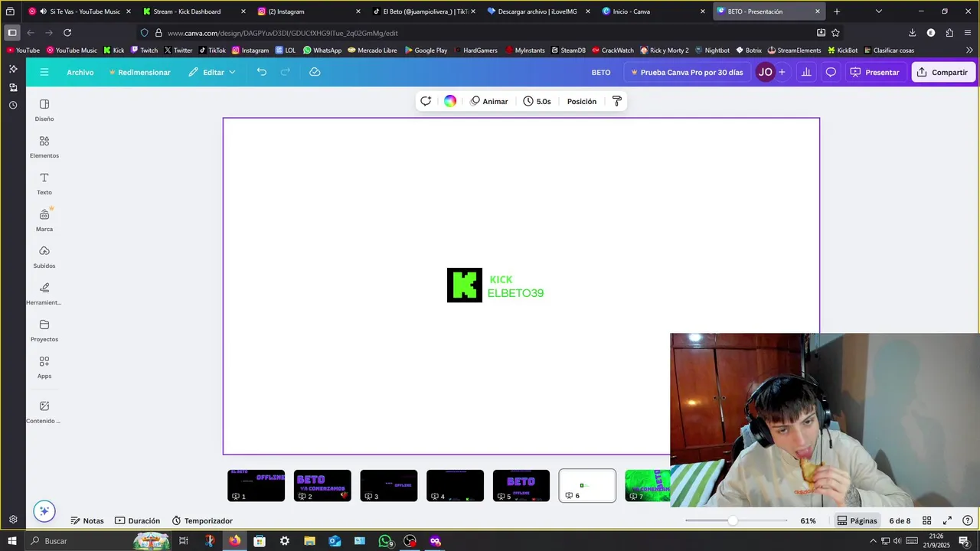Undo the last action
The height and width of the screenshot is (551, 980).
tap(262, 72)
